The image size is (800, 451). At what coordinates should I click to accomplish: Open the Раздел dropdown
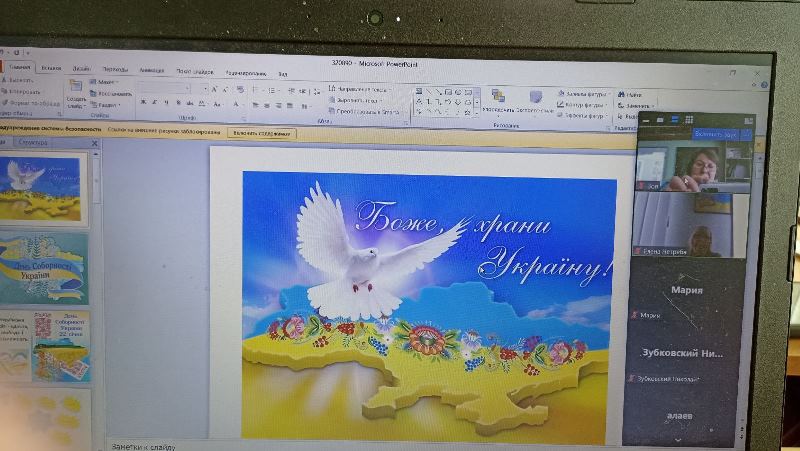click(x=106, y=105)
